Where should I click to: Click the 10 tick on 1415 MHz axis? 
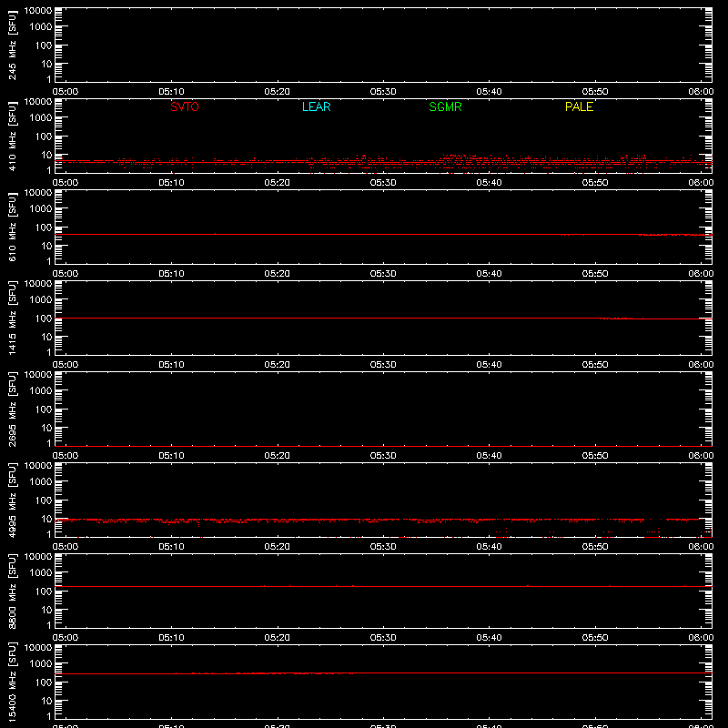tap(47, 337)
